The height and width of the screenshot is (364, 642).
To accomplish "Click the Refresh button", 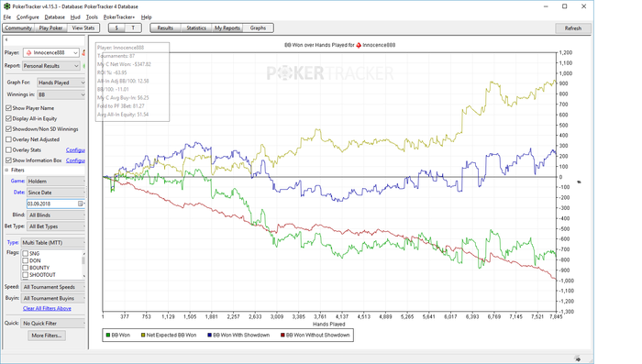I will click(573, 28).
